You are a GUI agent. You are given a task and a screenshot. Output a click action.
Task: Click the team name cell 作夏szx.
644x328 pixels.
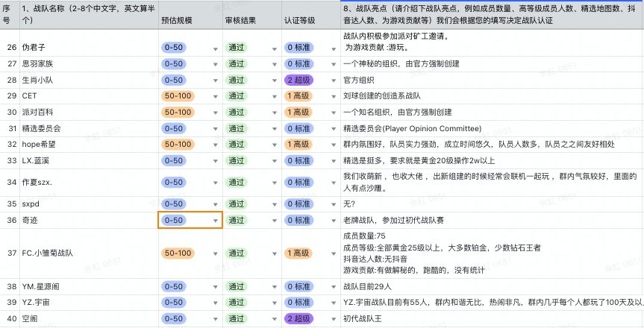89,183
